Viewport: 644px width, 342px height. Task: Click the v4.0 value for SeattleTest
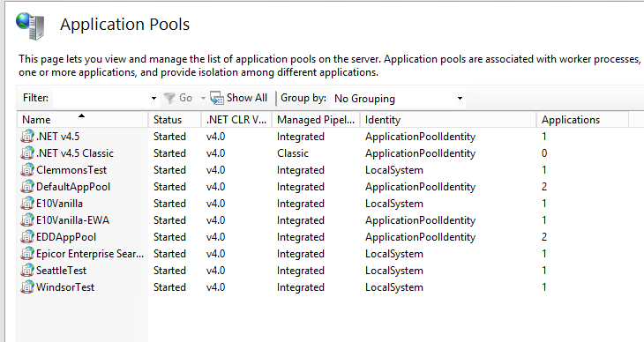point(215,271)
